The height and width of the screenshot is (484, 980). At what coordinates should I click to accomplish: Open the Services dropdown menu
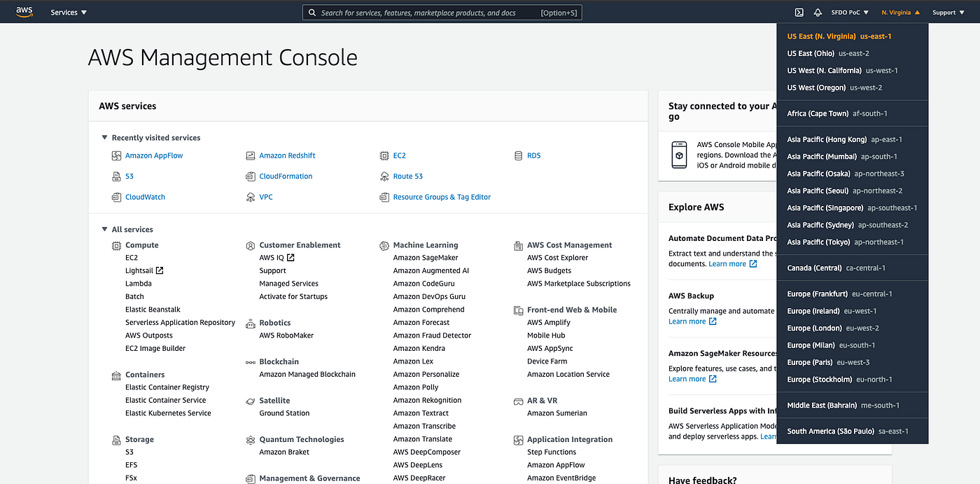click(x=69, y=13)
